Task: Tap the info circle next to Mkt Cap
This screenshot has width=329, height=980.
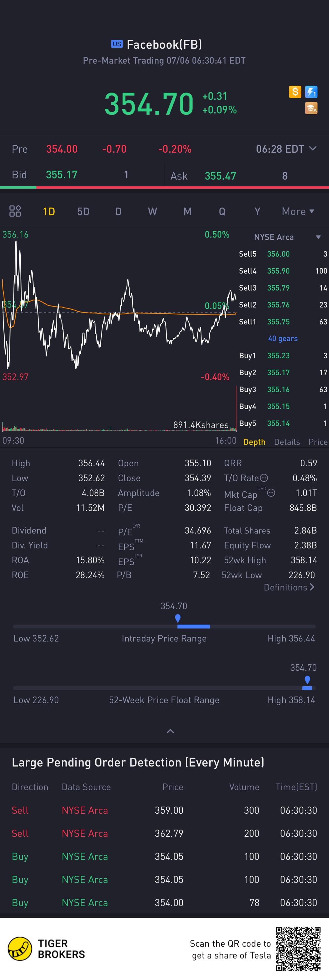Action: pyautogui.click(x=271, y=493)
